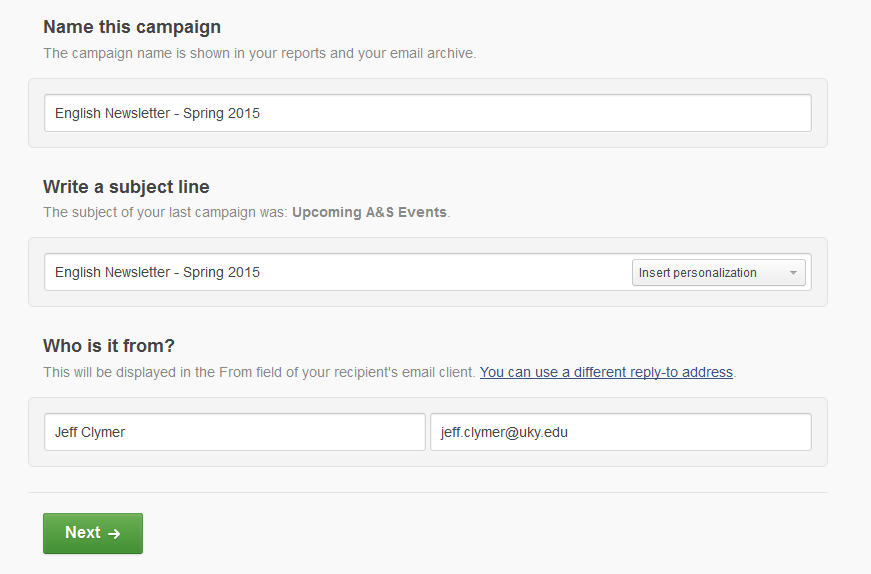Click the arrow icon on Next button

click(x=114, y=533)
